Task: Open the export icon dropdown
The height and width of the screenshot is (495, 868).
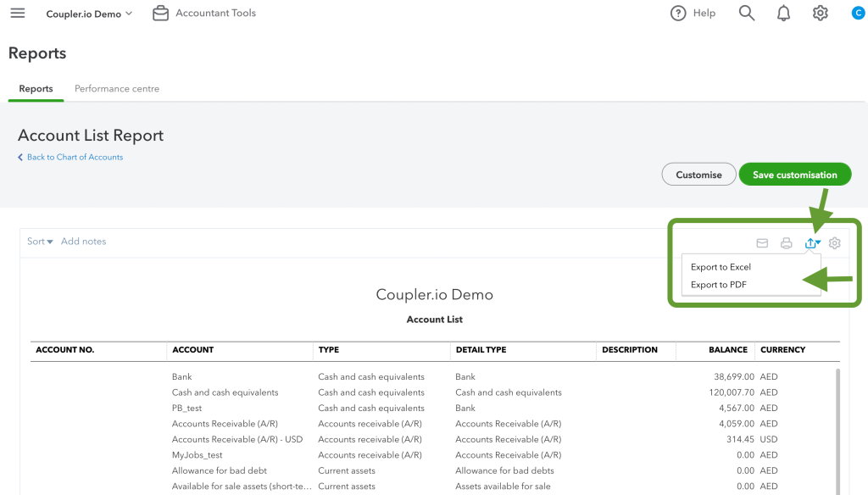Action: pos(813,242)
